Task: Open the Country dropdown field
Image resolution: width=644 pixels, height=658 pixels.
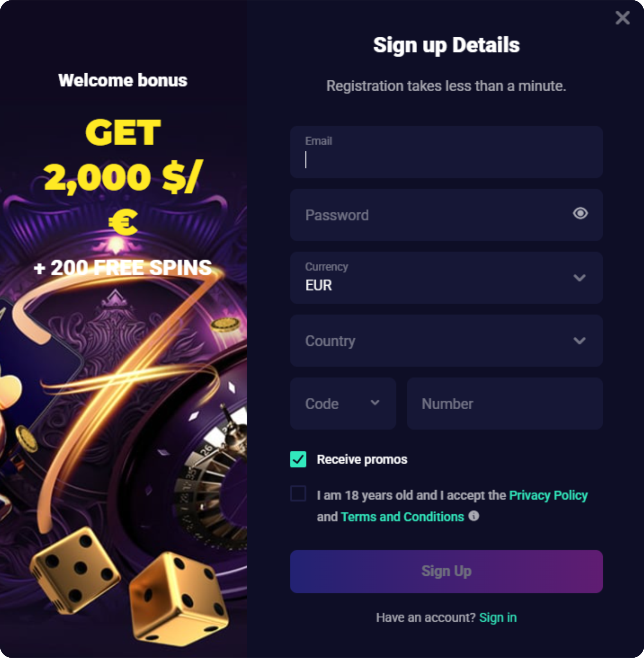Action: [x=446, y=341]
